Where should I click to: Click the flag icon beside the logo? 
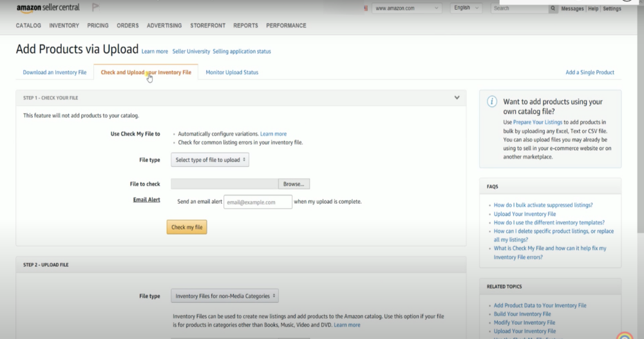pyautogui.click(x=95, y=7)
